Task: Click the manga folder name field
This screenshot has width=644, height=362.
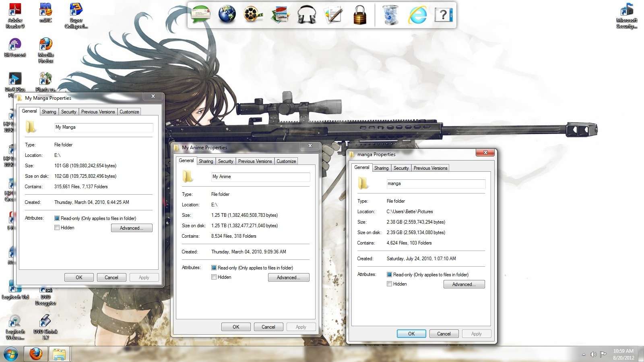Action: (x=436, y=183)
